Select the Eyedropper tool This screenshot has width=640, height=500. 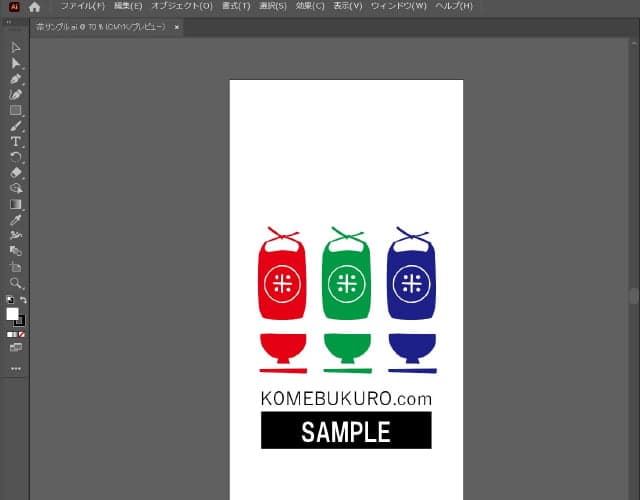16,219
